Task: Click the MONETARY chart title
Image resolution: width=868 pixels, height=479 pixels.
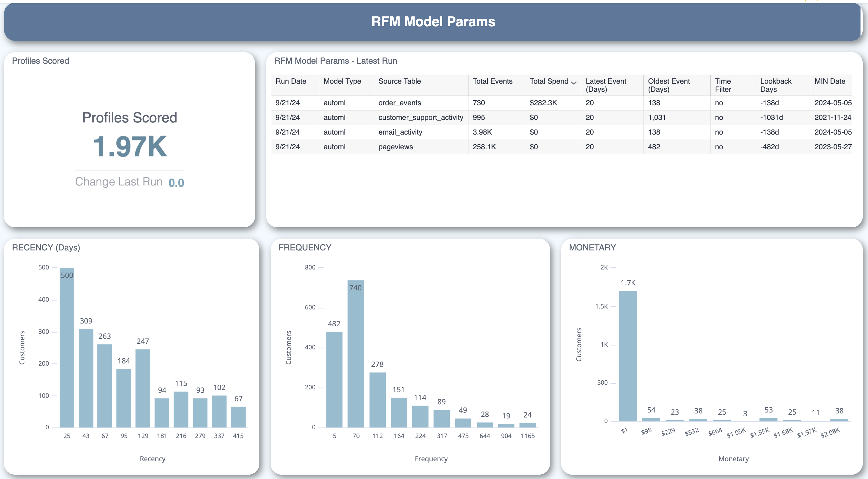Action: pos(592,247)
